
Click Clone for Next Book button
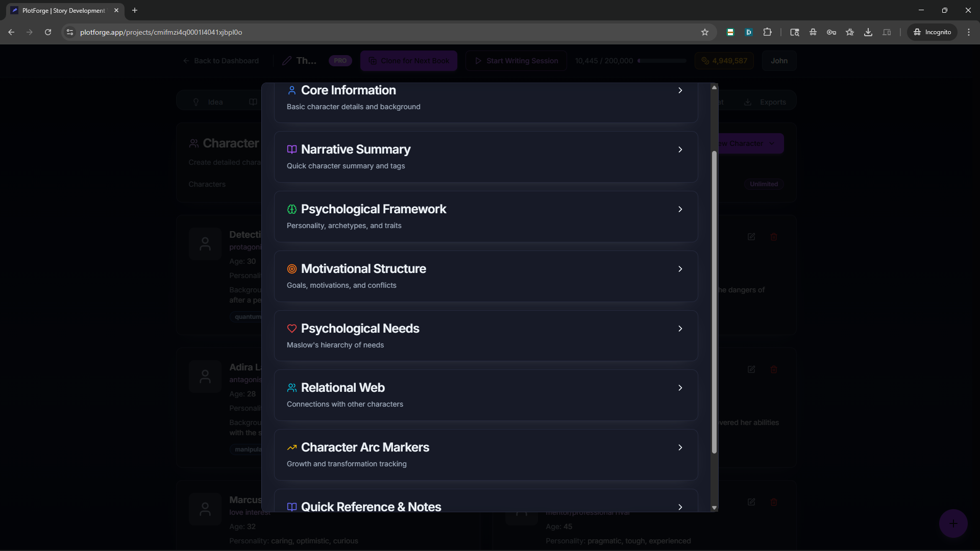pyautogui.click(x=409, y=61)
